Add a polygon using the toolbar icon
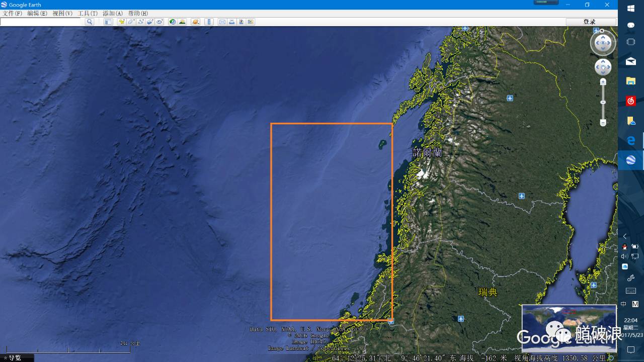644x362 pixels. (x=131, y=22)
